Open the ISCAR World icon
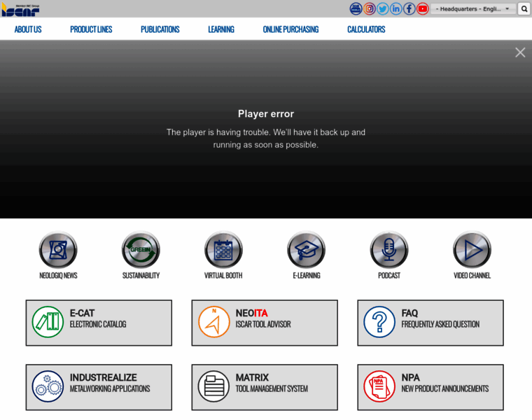The height and width of the screenshot is (420, 532). tap(356, 9)
